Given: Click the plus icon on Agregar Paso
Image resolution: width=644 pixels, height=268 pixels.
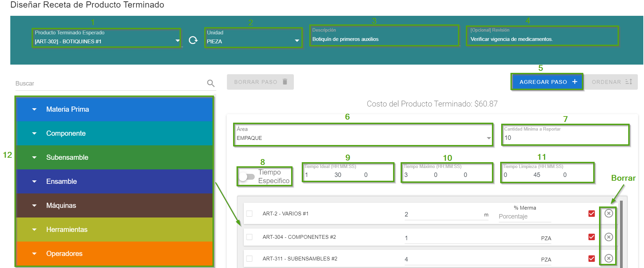Looking at the screenshot, I should point(575,82).
